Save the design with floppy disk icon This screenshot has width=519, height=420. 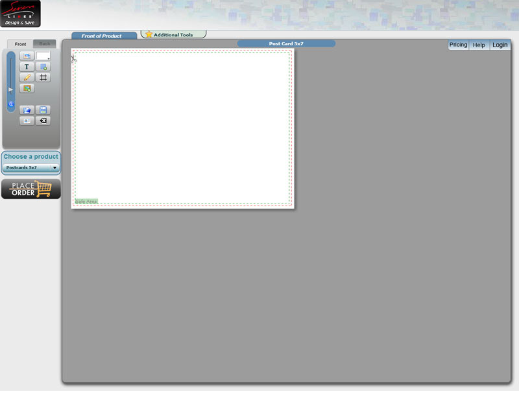43,110
